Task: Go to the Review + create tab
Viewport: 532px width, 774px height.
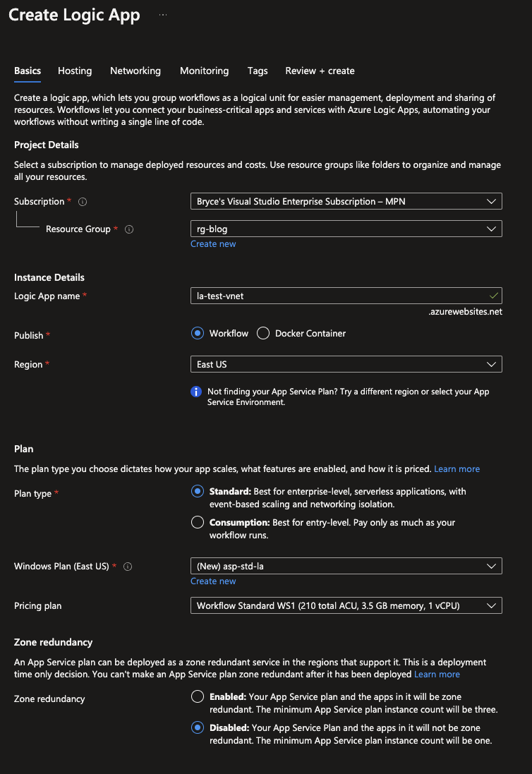Action: pos(320,71)
